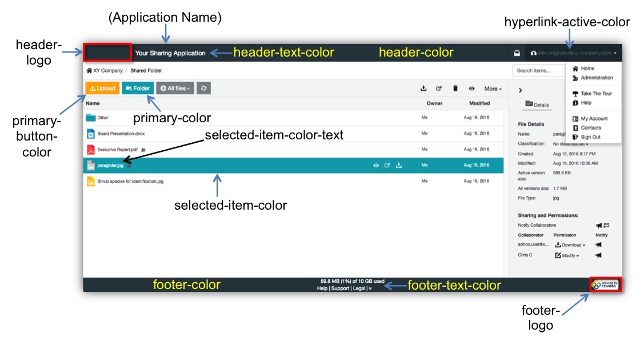The image size is (644, 345).
Task: Toggle the eye preview icon in toolbar
Action: [x=472, y=89]
